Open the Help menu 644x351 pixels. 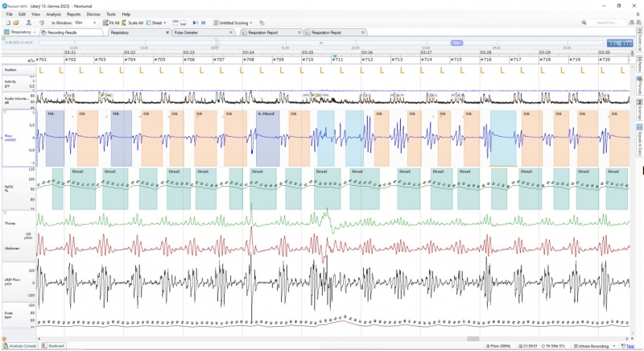point(126,14)
